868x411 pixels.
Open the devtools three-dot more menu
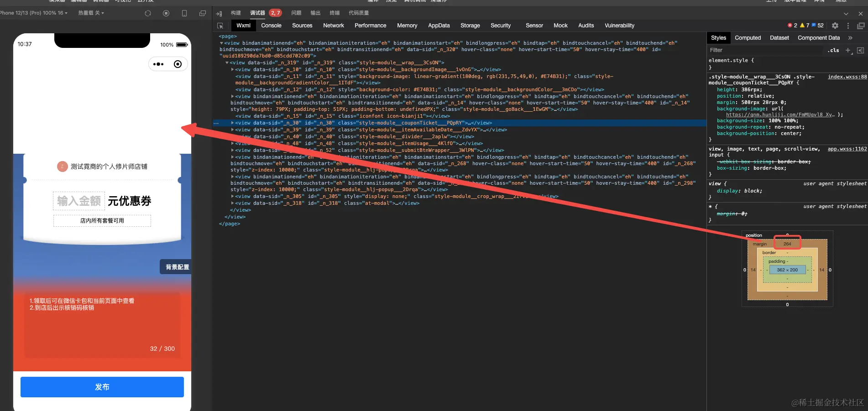(x=848, y=26)
